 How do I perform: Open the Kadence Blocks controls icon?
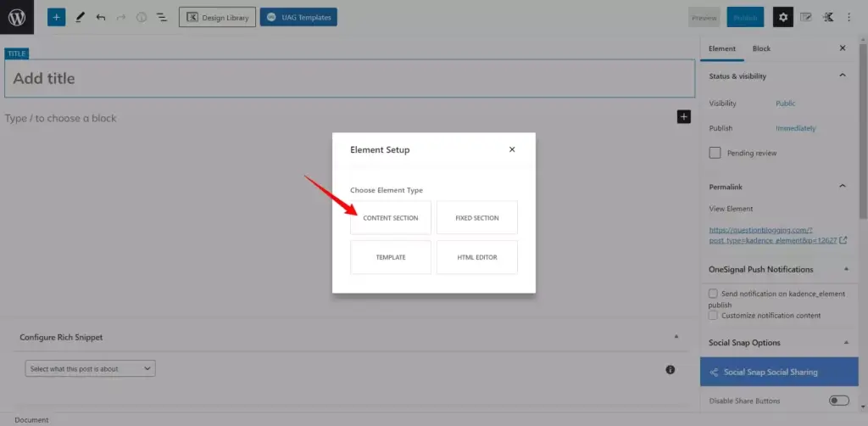click(x=828, y=17)
